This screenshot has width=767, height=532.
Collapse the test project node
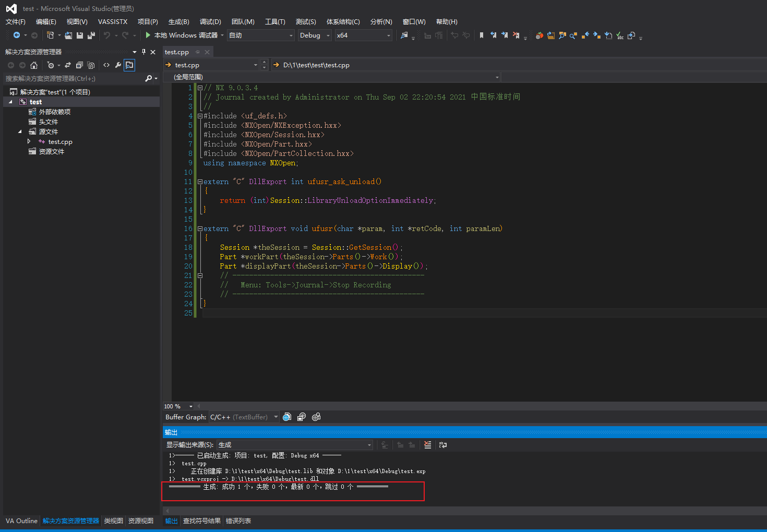pos(10,102)
